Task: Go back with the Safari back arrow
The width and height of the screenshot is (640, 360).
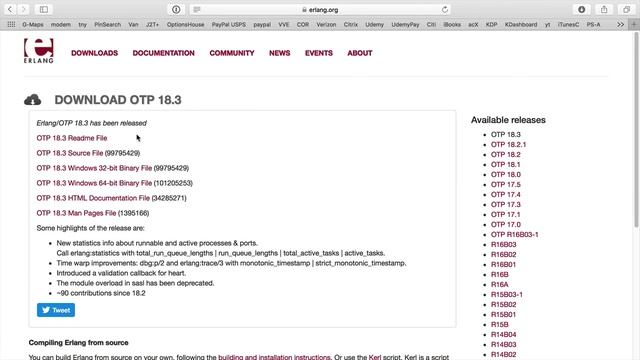Action: coord(10,9)
